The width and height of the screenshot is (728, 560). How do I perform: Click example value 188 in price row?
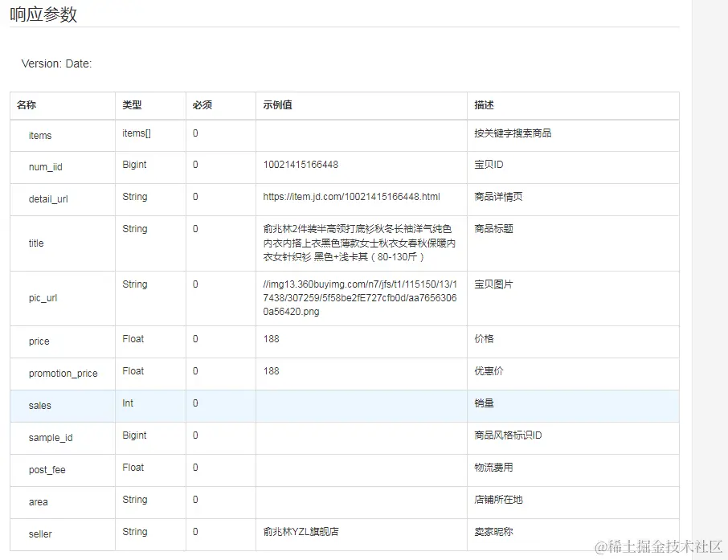point(271,339)
